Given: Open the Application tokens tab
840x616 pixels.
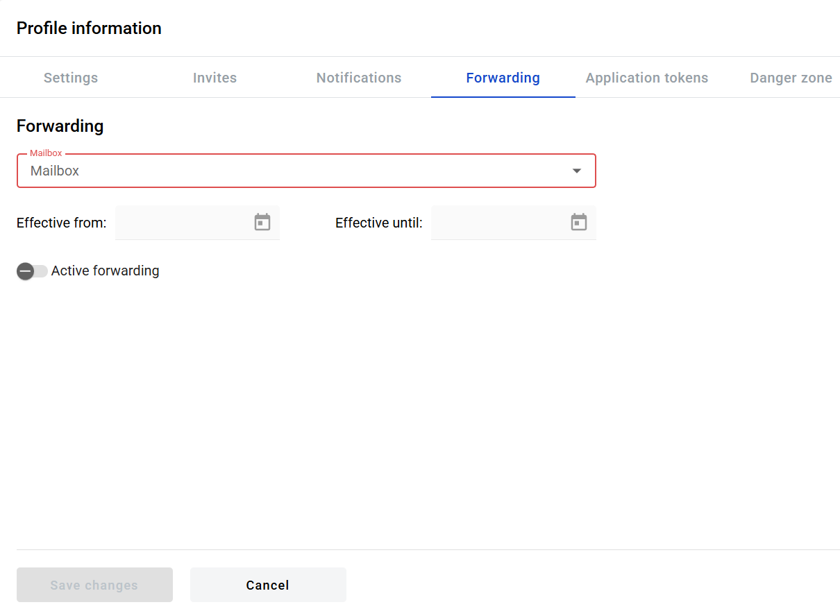Looking at the screenshot, I should coord(646,78).
